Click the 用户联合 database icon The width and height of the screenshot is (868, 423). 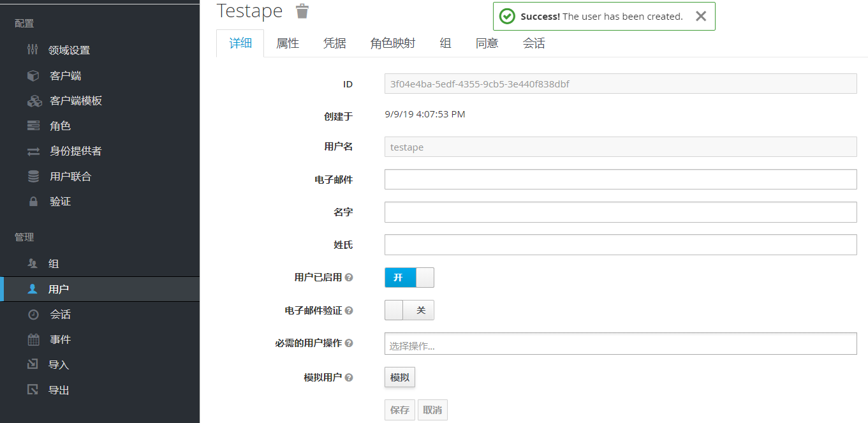click(x=33, y=176)
